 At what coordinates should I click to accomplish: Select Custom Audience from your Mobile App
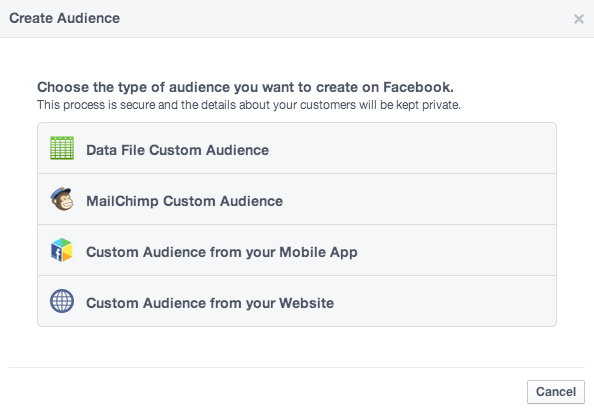point(297,250)
